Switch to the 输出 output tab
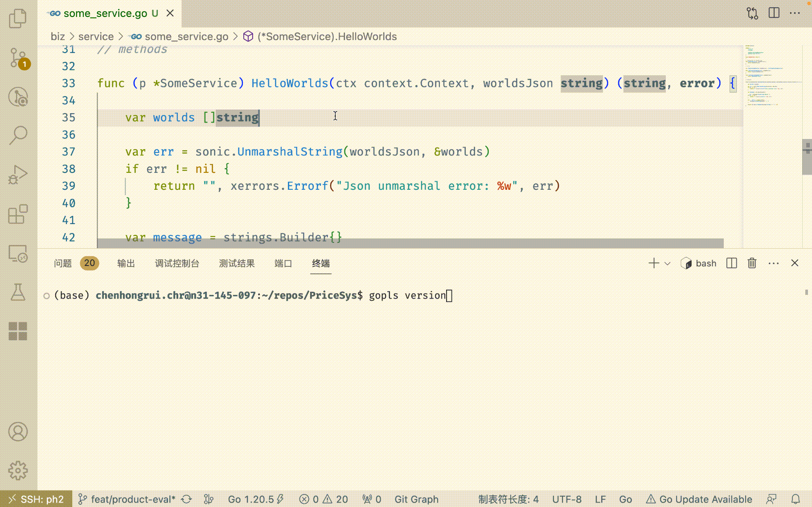The height and width of the screenshot is (507, 812). pyautogui.click(x=125, y=263)
